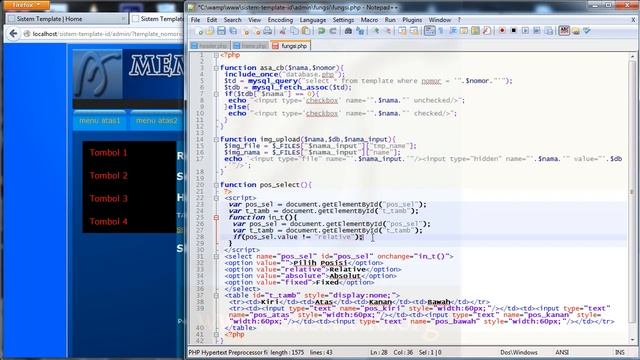Switch to Sistem Template | Home Firefox tab

pyautogui.click(x=67, y=19)
